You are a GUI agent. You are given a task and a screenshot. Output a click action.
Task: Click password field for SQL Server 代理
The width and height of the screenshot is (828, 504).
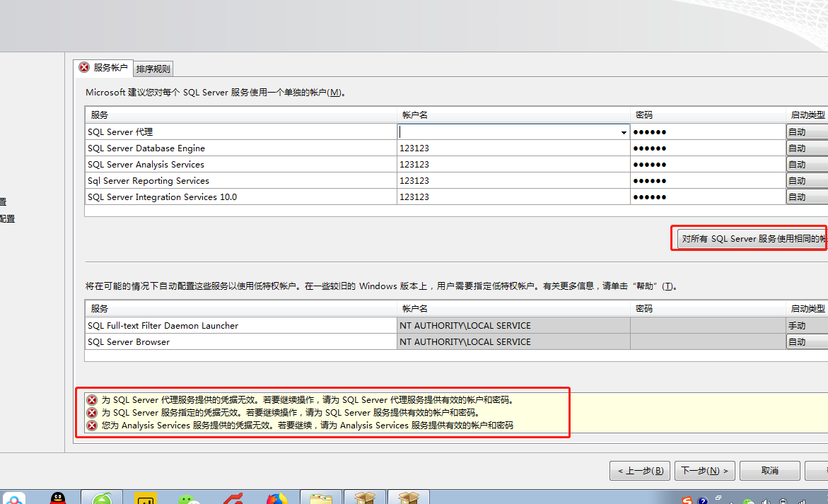point(708,132)
